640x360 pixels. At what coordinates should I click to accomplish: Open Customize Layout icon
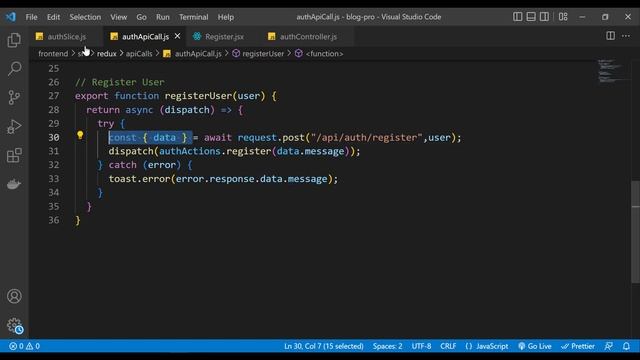click(563, 17)
